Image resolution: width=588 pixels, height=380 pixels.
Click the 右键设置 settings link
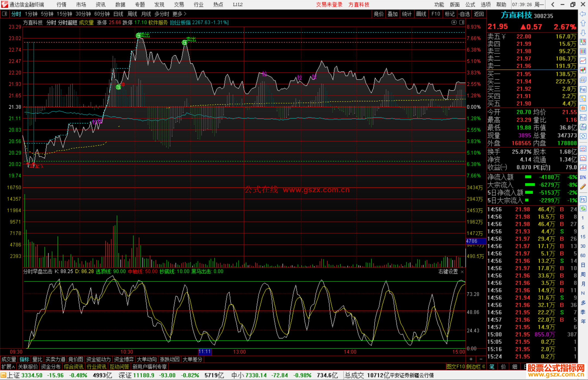coord(448,272)
